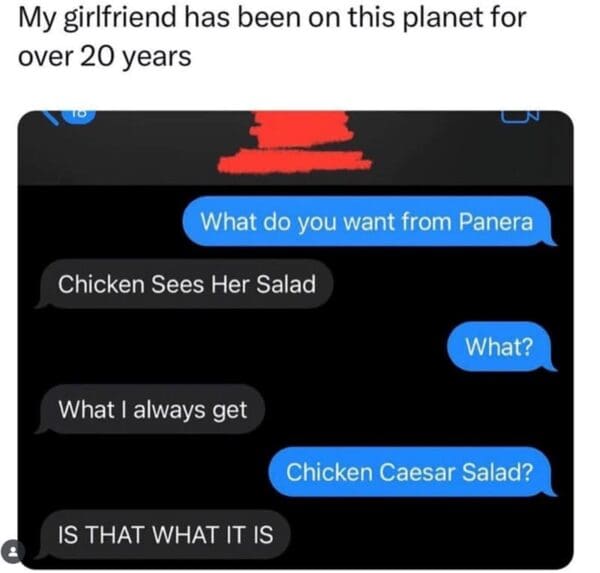Click the word "Panera" in the first message
Viewport: 600px width, 573px height.
click(x=496, y=222)
